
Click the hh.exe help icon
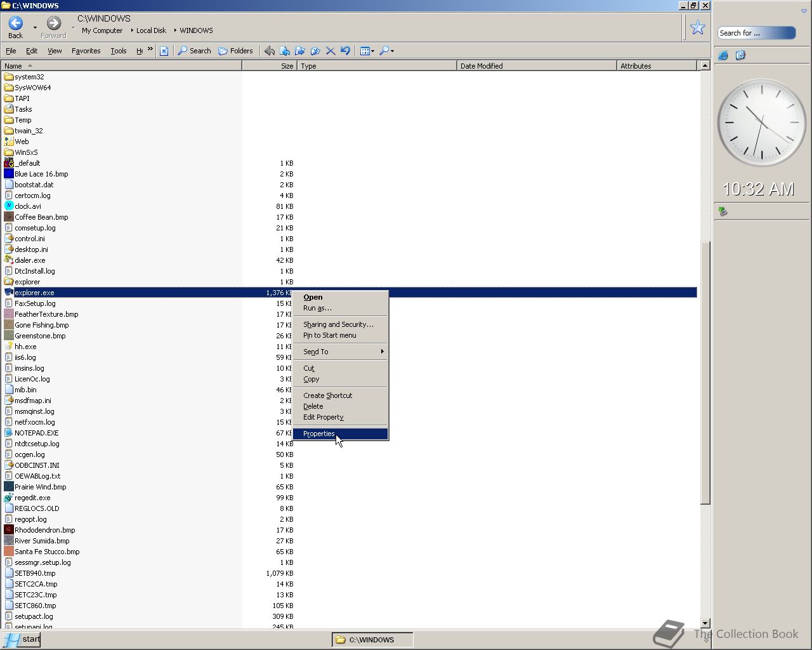coord(9,347)
